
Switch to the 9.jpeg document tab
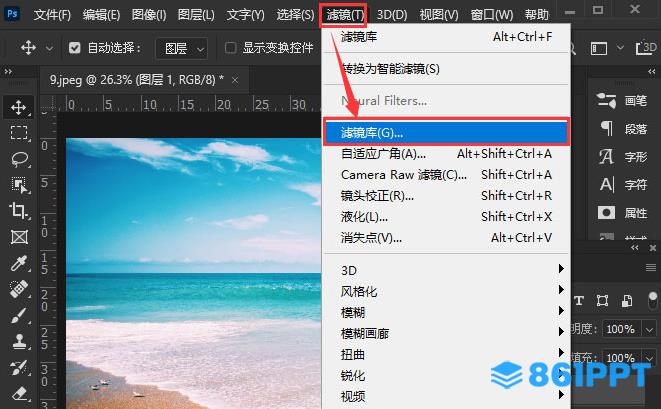point(137,79)
